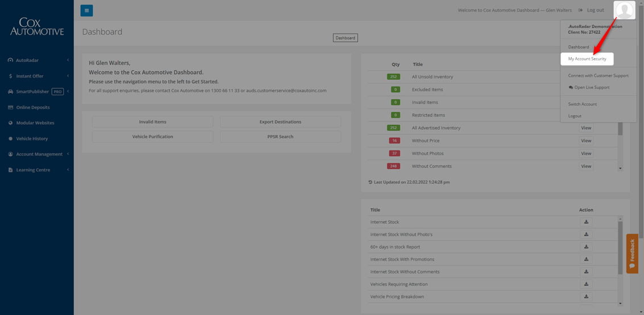Image resolution: width=644 pixels, height=315 pixels.
Task: Choose Open Live Support menu entry
Action: 589,88
